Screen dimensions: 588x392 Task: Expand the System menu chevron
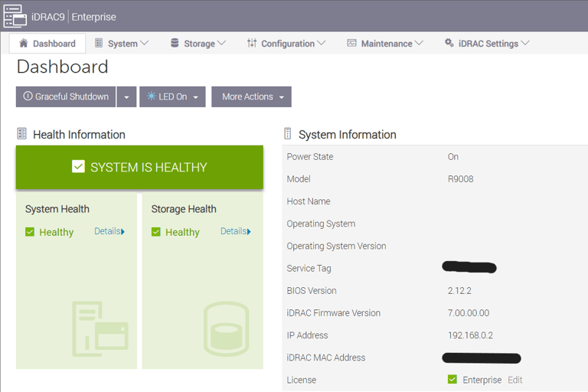[x=145, y=43]
